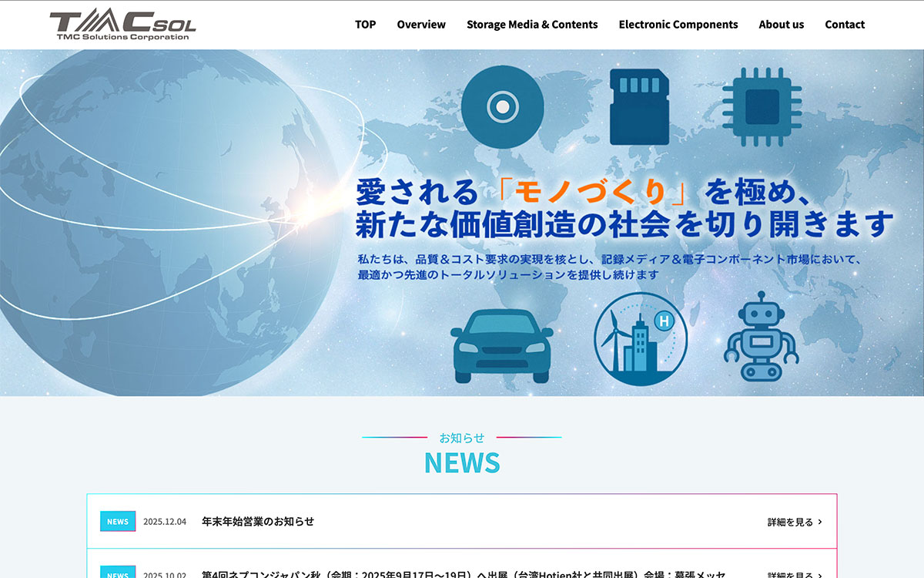Click the optical disc icon
The image size is (924, 578).
click(503, 106)
